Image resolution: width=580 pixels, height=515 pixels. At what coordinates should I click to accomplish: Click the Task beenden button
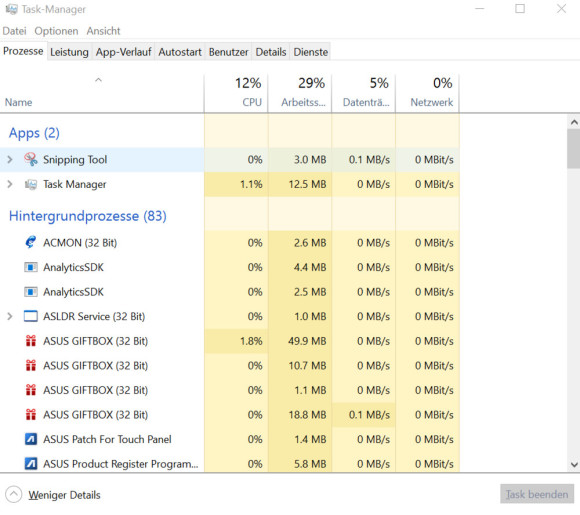537,494
